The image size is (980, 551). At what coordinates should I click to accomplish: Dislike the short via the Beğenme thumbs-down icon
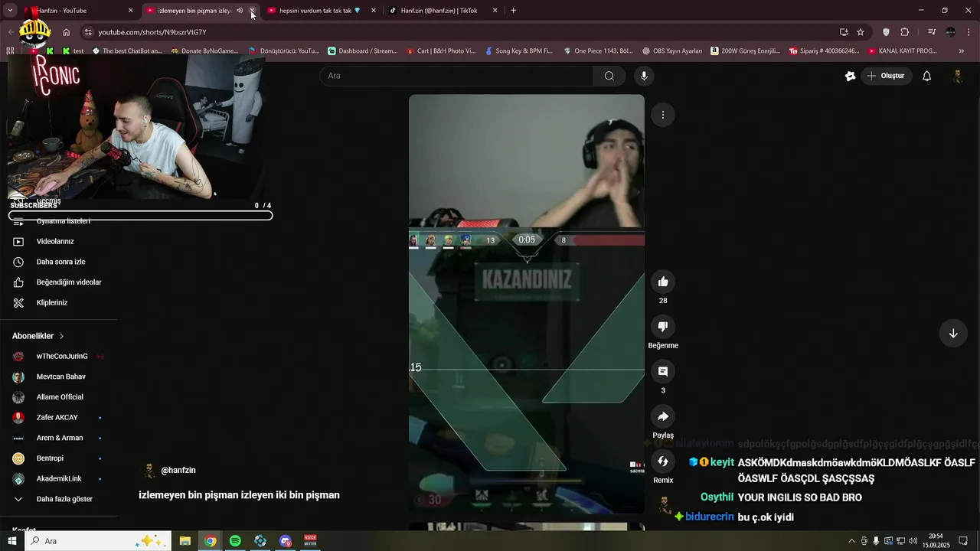663,327
